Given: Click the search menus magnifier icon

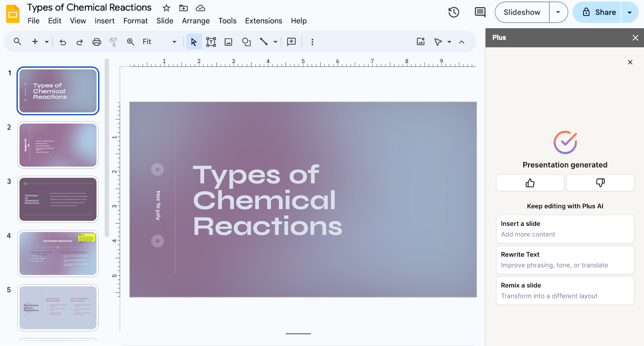Looking at the screenshot, I should (x=17, y=41).
